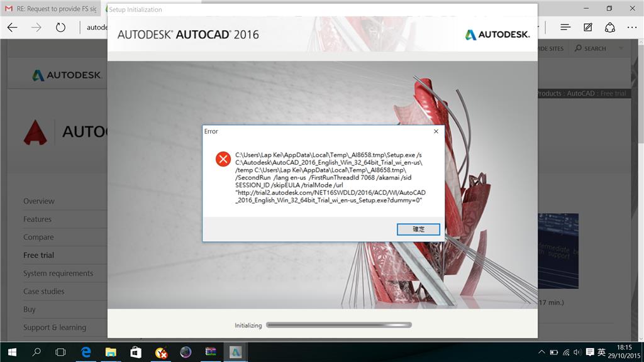Screen dimensions: 644x362
Task: Open Support & learning in the sidebar
Action: point(55,327)
